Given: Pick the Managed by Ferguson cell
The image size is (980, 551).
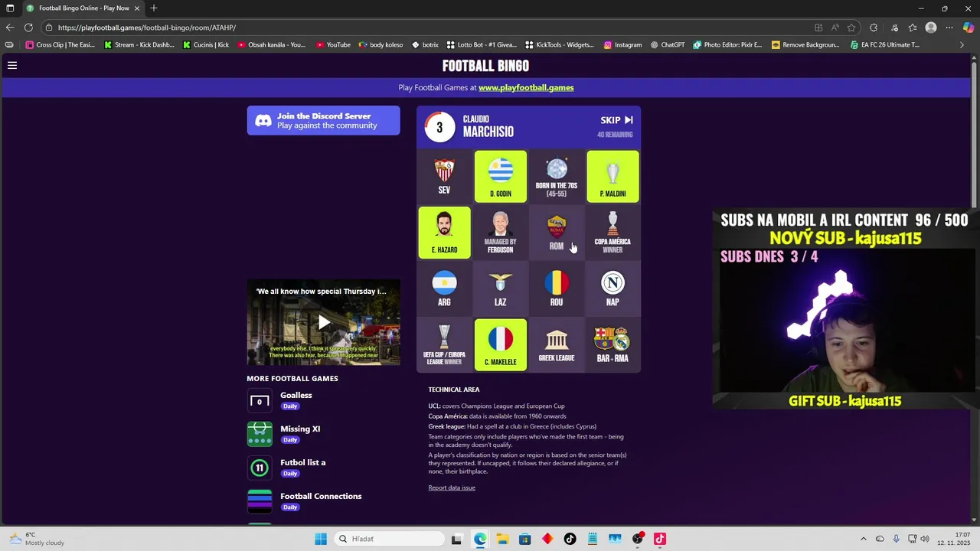Looking at the screenshot, I should click(501, 233).
